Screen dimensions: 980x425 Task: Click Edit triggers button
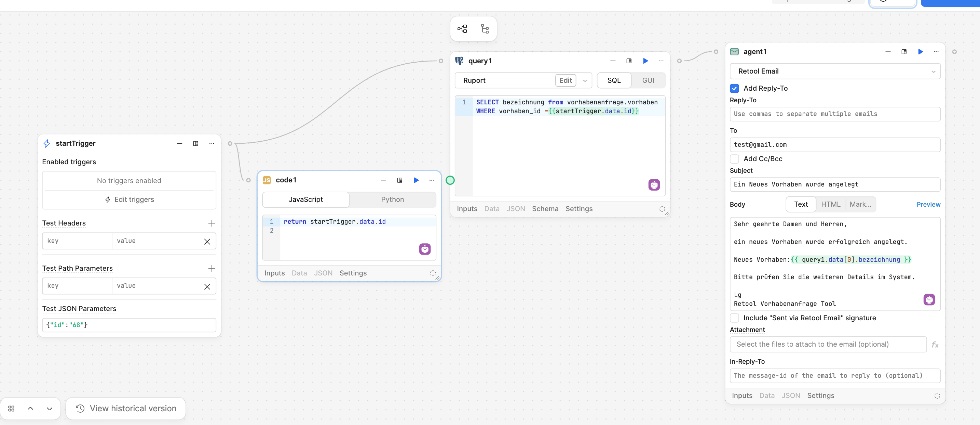[x=130, y=199]
